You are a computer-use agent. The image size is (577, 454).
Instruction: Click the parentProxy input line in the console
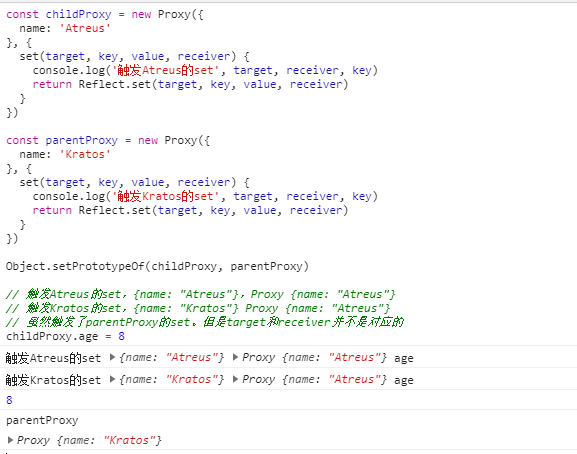[42, 421]
